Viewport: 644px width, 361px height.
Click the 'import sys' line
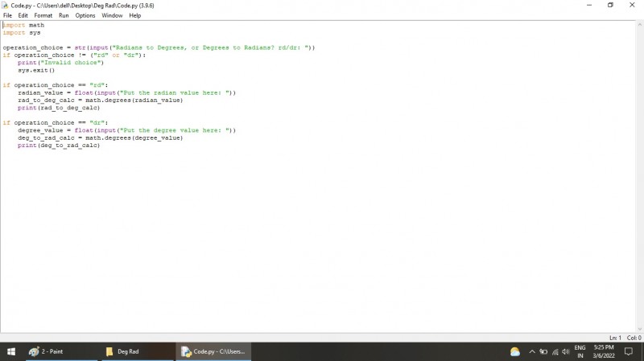[x=22, y=32]
